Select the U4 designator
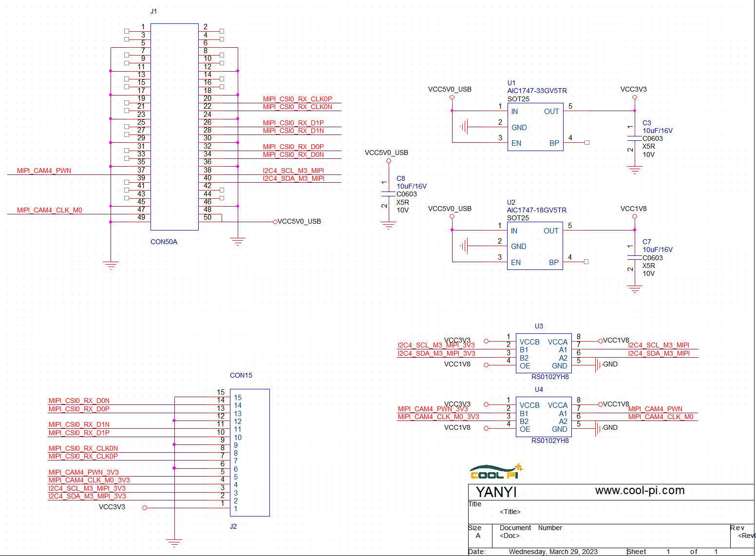756x556 pixels. coord(539,389)
